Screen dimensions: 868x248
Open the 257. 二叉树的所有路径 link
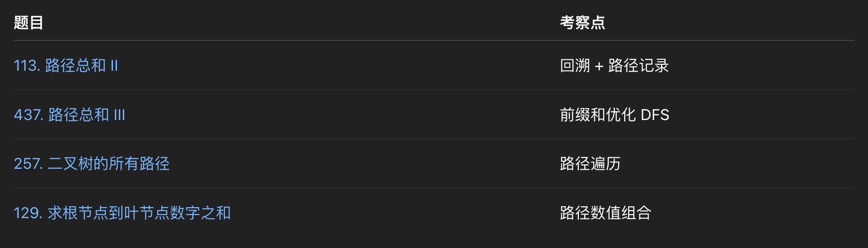(92, 163)
